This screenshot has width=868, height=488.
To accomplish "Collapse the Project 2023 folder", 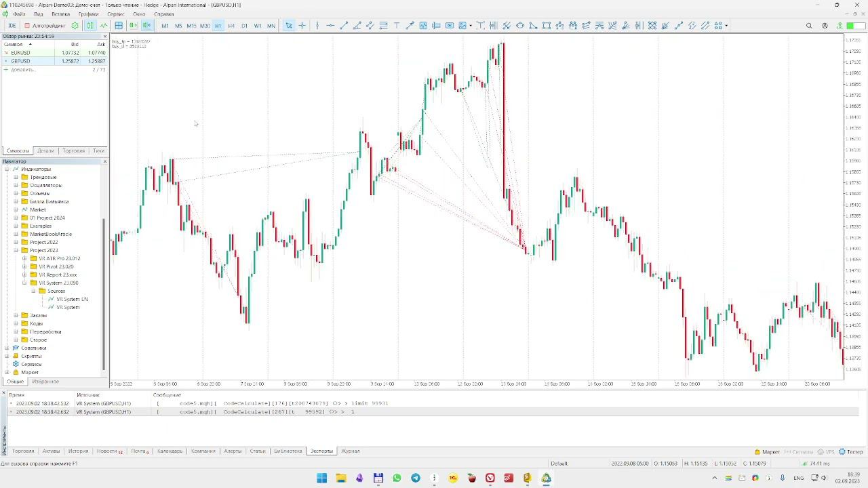I will pos(16,250).
